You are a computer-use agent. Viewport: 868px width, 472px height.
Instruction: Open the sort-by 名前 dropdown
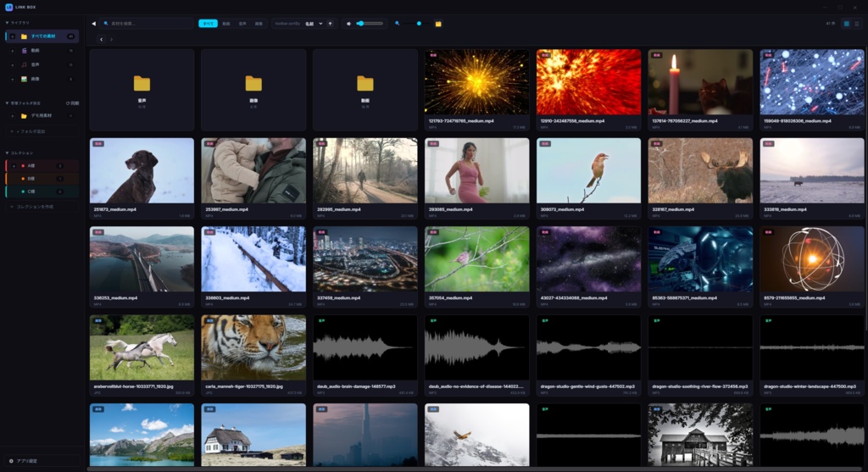point(314,24)
